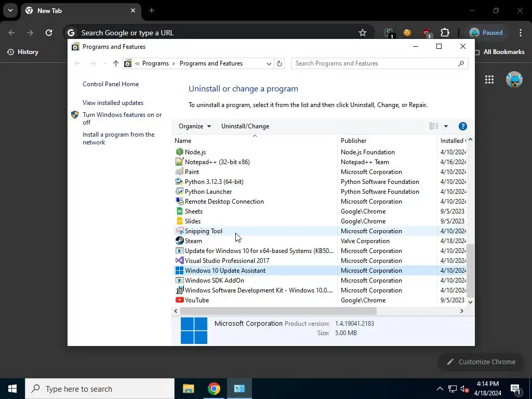Click the search magnifier in Programs and Features
532x399 pixels.
pos(461,63)
